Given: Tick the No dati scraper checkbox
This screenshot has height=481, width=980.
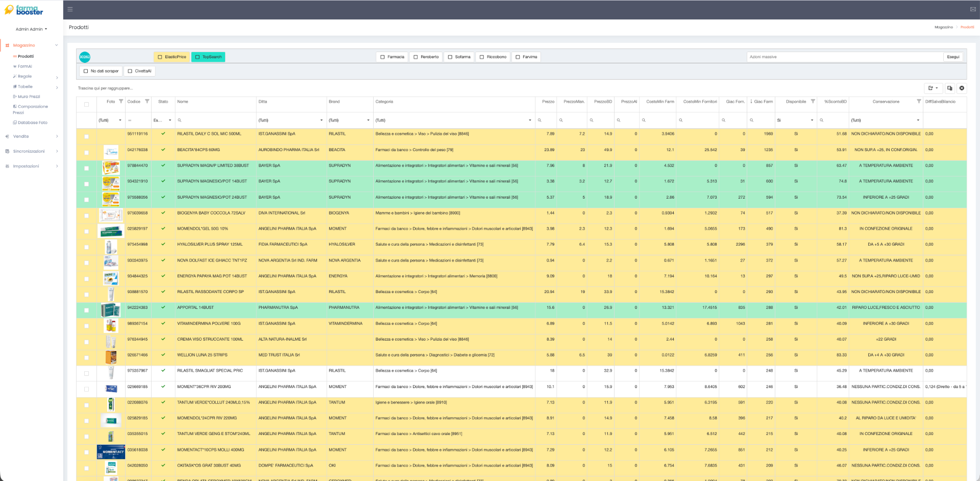Looking at the screenshot, I should 86,71.
